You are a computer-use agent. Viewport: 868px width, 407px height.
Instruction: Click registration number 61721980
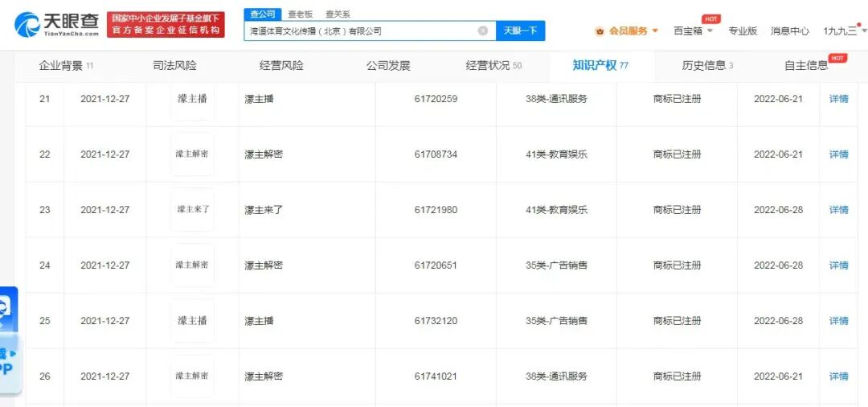tap(436, 210)
